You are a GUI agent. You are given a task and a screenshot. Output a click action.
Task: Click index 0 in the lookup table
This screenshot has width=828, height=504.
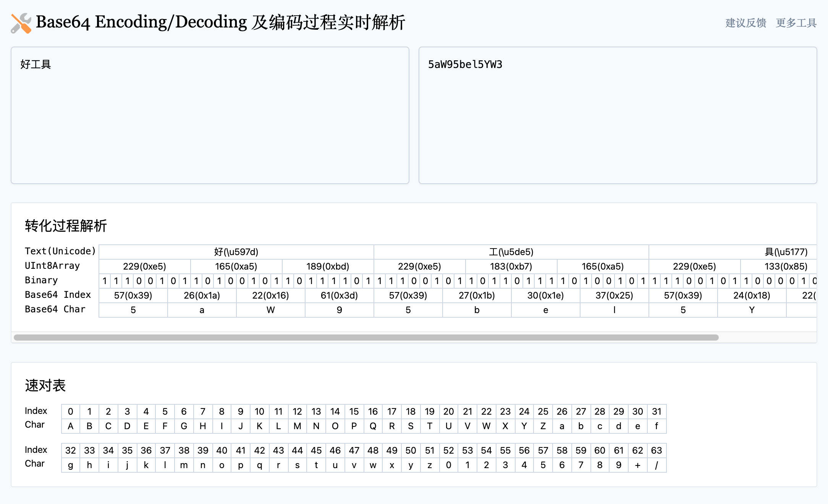pos(71,412)
